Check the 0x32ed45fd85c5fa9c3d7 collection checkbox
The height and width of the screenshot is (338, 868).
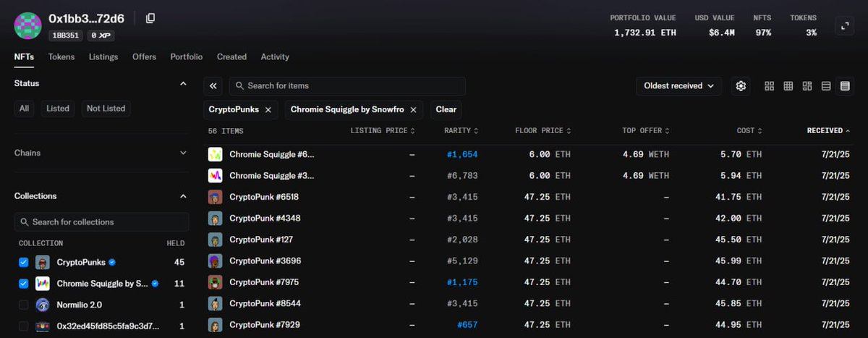24,326
